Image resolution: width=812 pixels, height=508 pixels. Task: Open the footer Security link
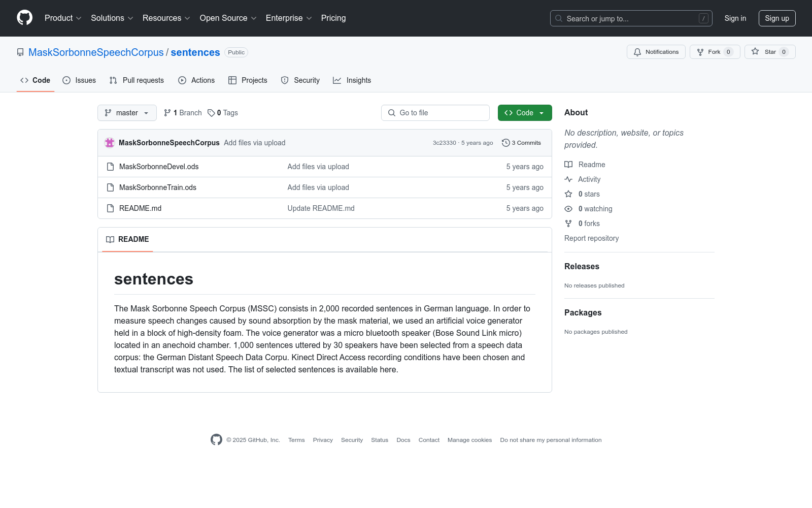pos(352,440)
